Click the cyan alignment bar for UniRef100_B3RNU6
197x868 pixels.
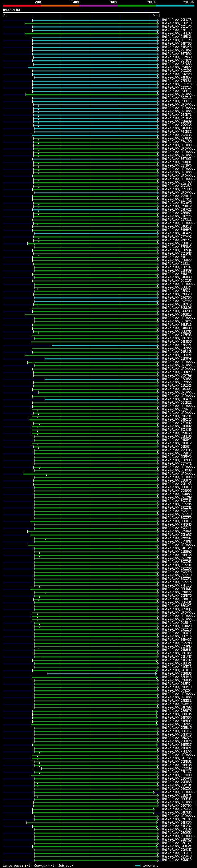pos(102,674)
